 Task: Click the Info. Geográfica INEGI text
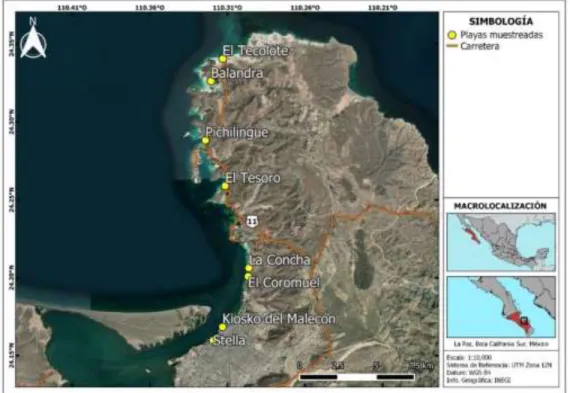(x=478, y=380)
